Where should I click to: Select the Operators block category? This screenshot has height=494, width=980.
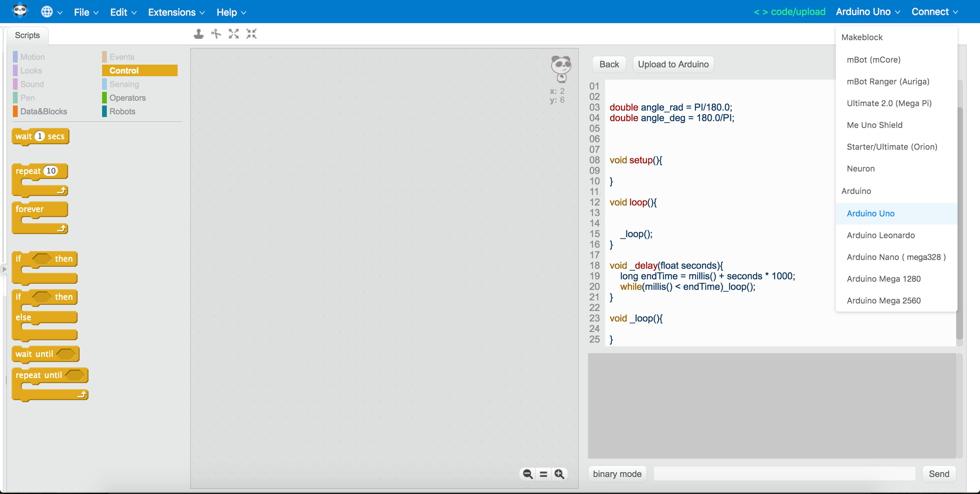click(127, 98)
